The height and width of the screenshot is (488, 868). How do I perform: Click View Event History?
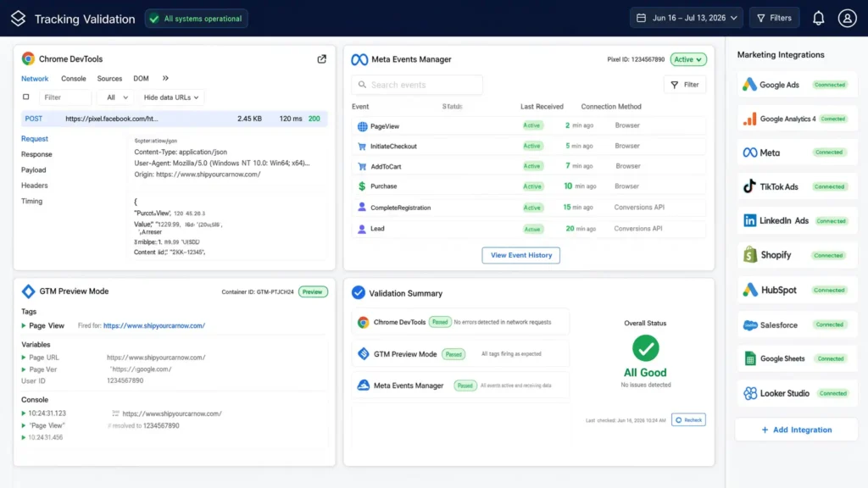(521, 255)
